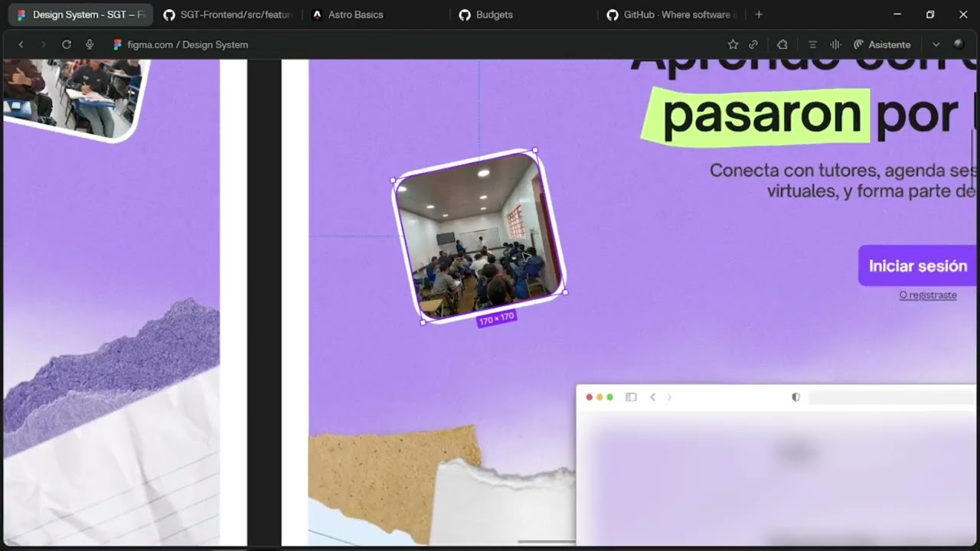Image resolution: width=980 pixels, height=551 pixels.
Task: Open the profile avatar in browser toolbar
Action: 959,44
